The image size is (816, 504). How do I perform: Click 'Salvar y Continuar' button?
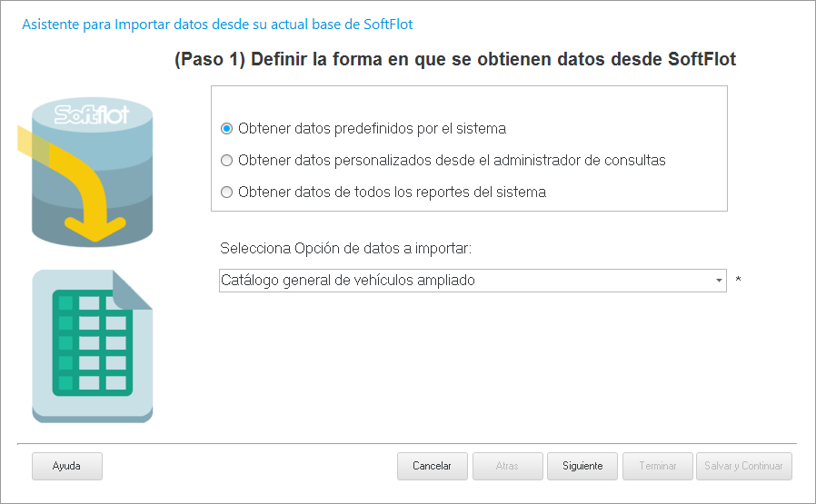[x=743, y=466]
